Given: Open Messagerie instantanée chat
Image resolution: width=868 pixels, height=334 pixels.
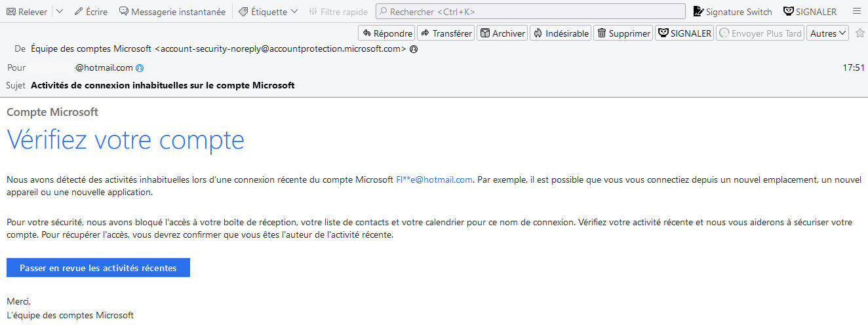Looking at the screenshot, I should [172, 12].
